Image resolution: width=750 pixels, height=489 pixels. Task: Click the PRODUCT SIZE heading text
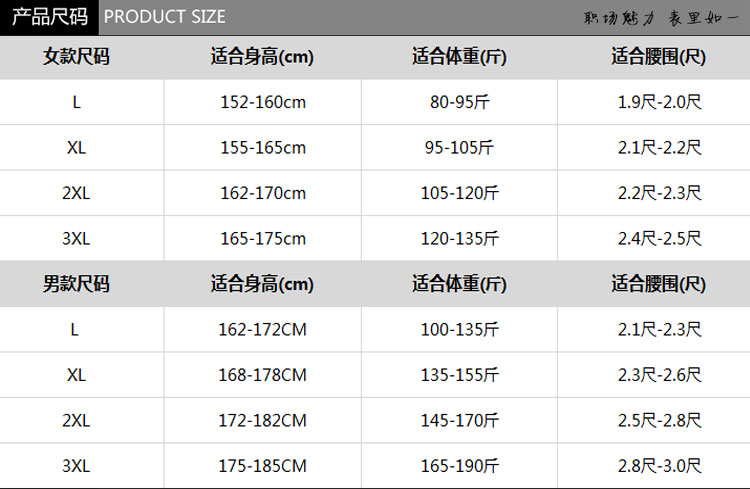click(165, 17)
